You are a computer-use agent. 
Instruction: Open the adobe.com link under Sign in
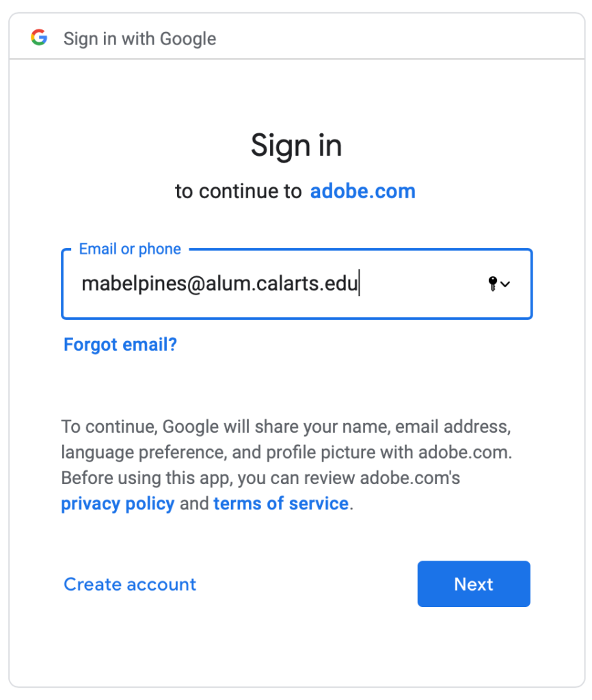coord(362,191)
